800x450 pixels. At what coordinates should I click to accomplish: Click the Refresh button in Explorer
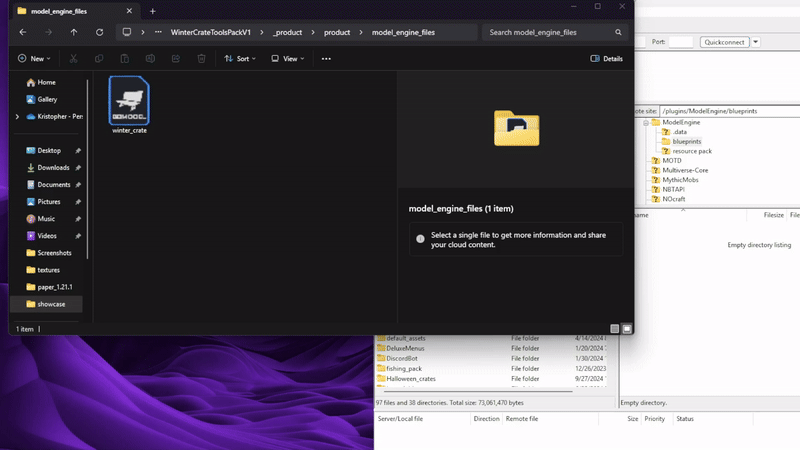click(99, 32)
